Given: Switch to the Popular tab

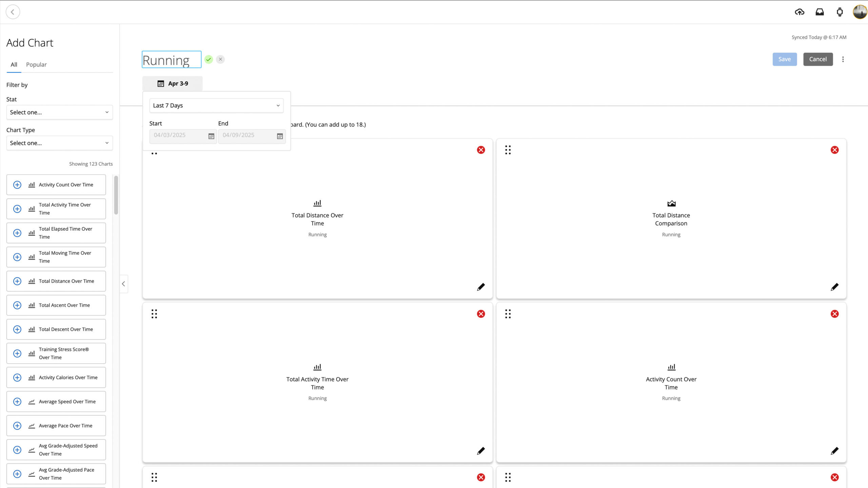Looking at the screenshot, I should pyautogui.click(x=36, y=64).
